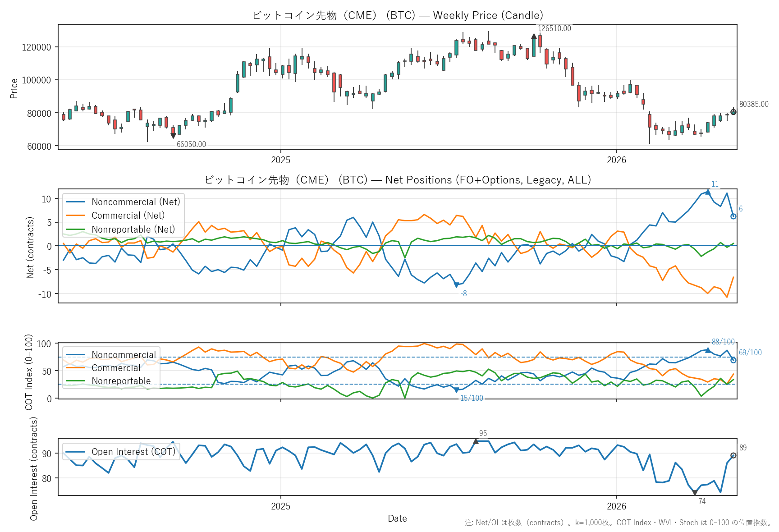Click the latest open interest circle labeled 89
The image size is (779, 532).
point(733,455)
